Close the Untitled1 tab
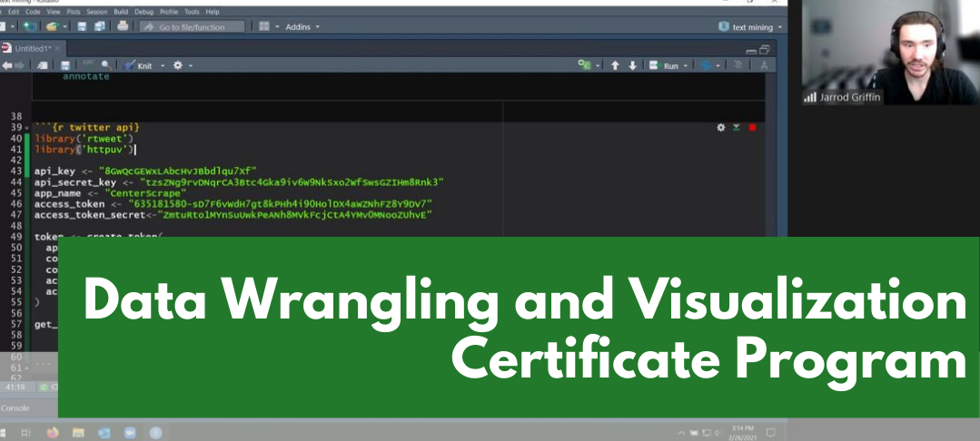 [x=57, y=48]
